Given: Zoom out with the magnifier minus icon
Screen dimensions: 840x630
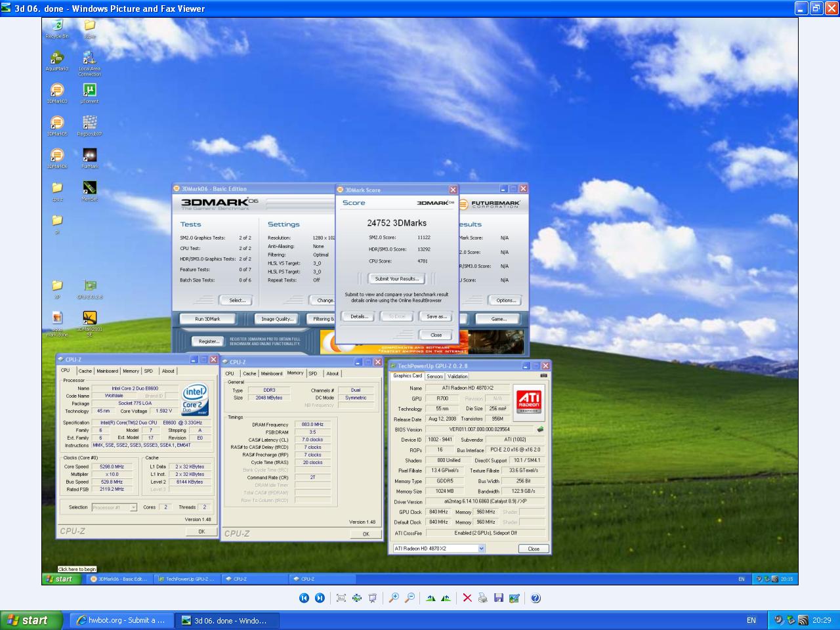Looking at the screenshot, I should 409,598.
